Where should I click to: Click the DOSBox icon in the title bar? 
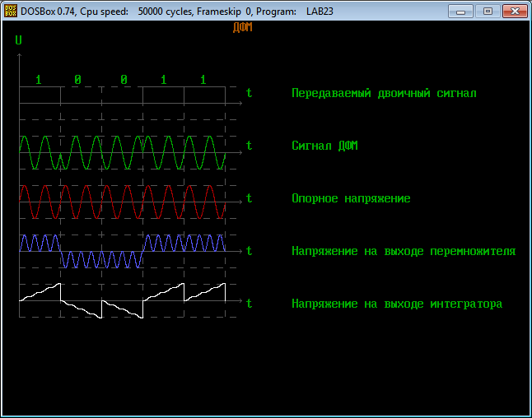[11, 11]
